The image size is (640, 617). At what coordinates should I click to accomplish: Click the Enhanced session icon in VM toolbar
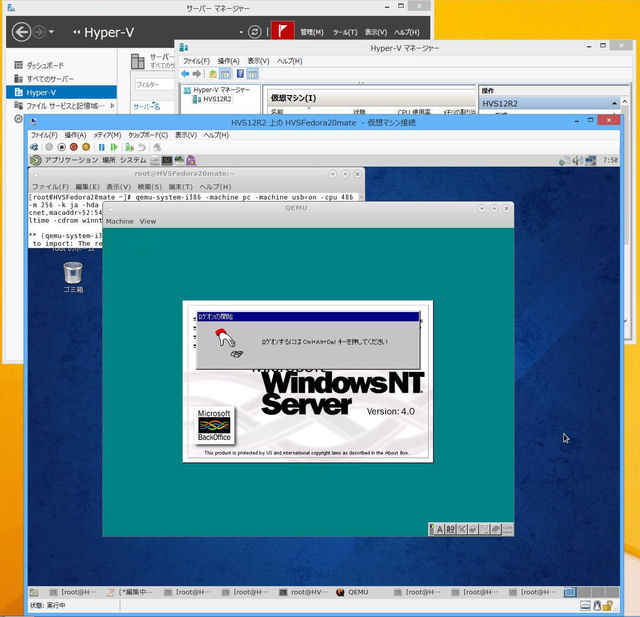pyautogui.click(x=157, y=147)
